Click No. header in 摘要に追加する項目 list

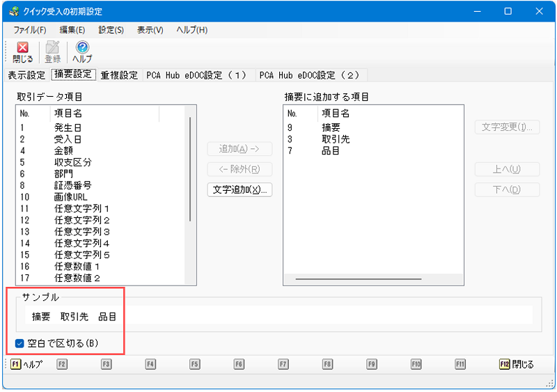[301, 113]
